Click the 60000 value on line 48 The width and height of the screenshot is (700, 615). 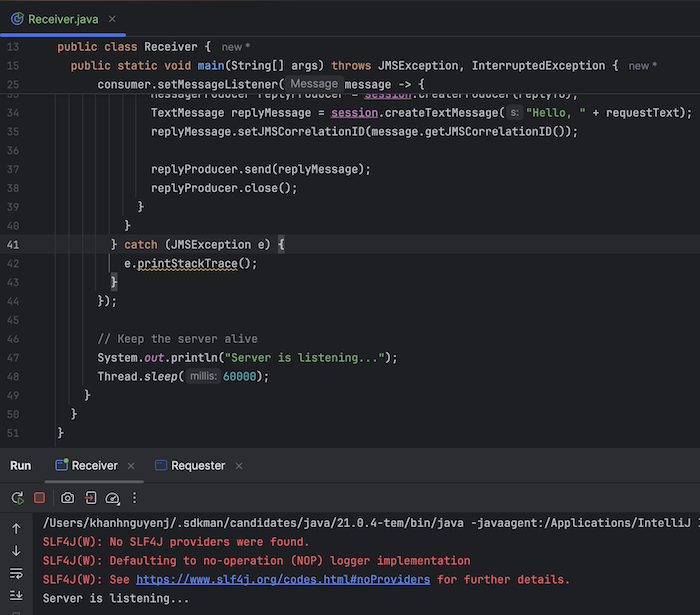(x=240, y=377)
